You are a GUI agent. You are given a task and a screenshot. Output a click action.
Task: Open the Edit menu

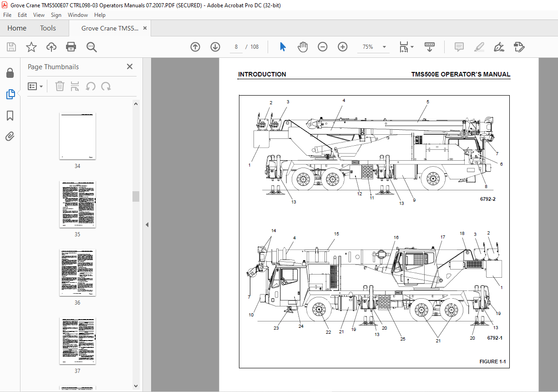point(22,15)
